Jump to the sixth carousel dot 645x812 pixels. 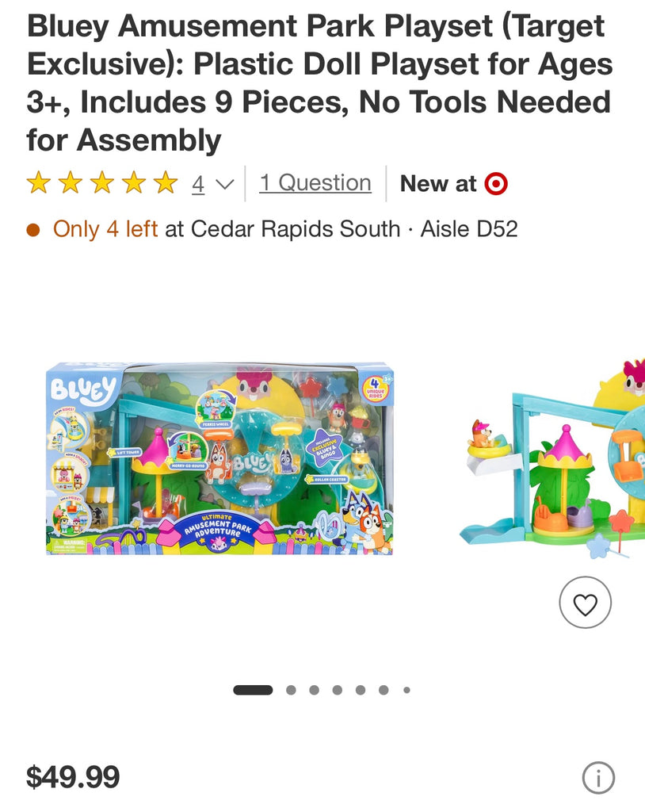[384, 690]
